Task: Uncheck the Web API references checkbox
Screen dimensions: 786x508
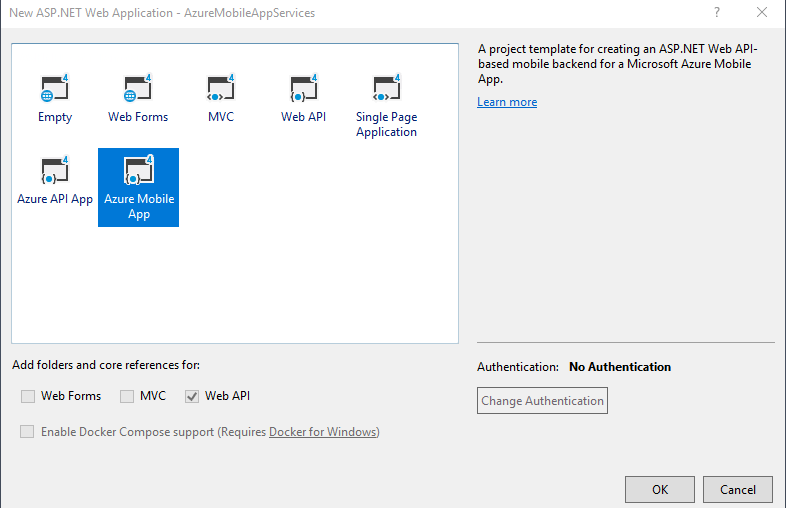Action: click(x=192, y=396)
